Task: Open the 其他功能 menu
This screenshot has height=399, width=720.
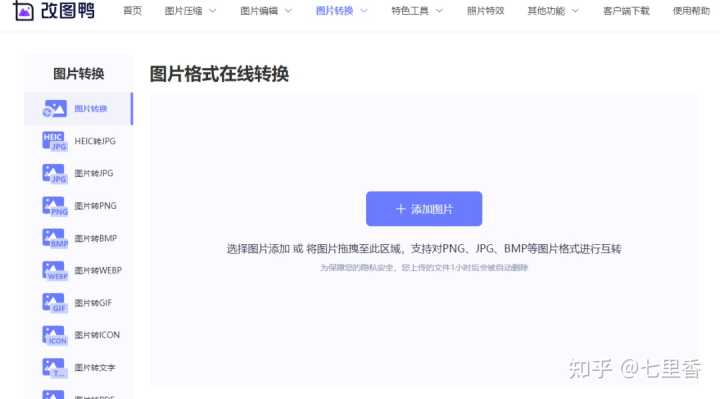Action: [546, 11]
